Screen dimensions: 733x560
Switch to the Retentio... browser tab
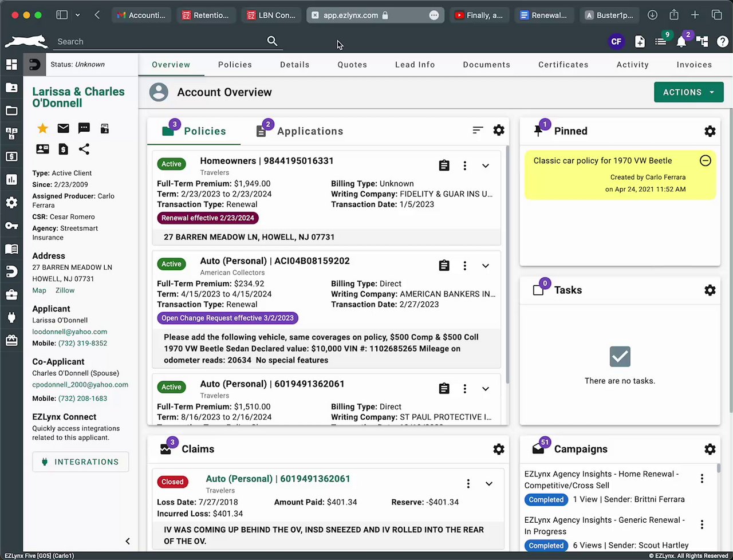[206, 15]
